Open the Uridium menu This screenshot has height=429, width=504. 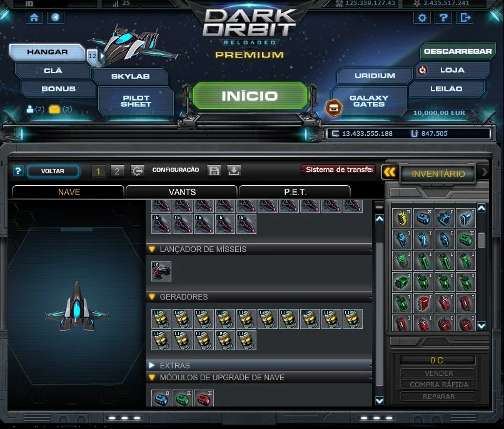point(375,76)
